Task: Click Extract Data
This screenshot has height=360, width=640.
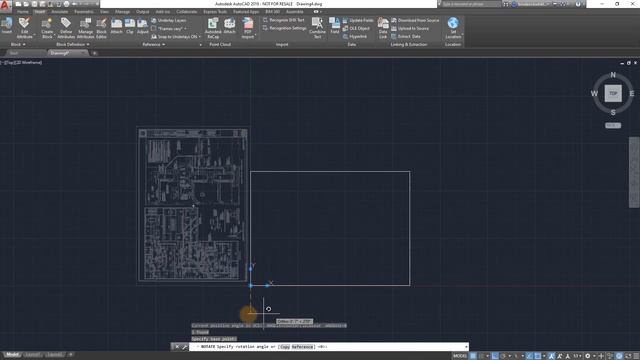Action: tap(406, 36)
